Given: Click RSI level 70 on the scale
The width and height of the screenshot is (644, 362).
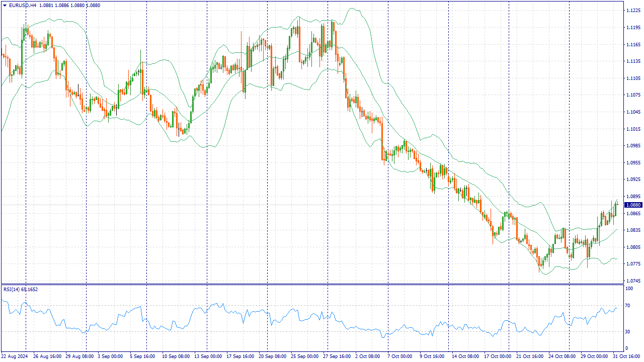Looking at the screenshot, I should click(627, 306).
